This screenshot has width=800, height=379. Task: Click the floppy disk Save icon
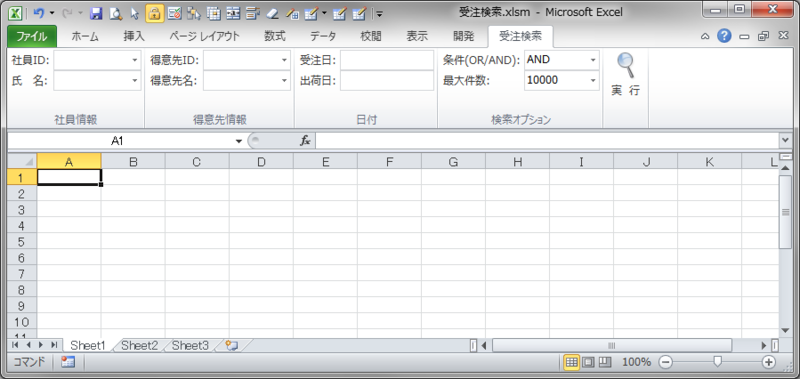[96, 13]
